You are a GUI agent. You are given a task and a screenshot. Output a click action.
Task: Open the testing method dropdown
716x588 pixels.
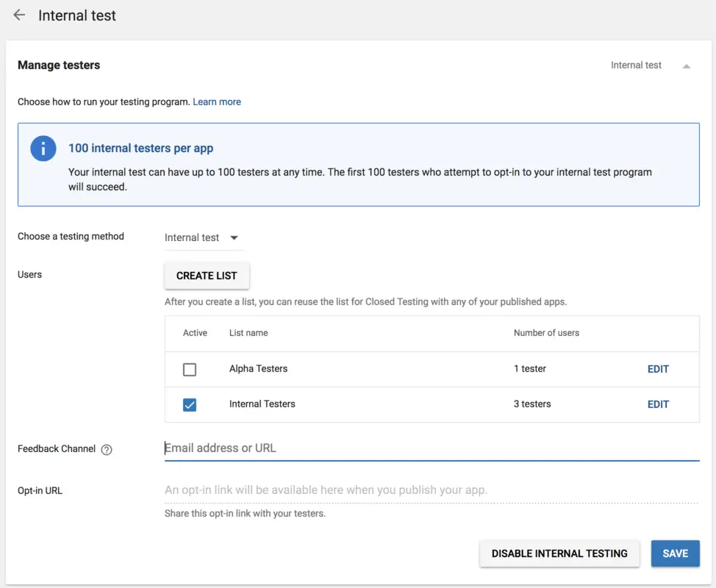pyautogui.click(x=202, y=237)
